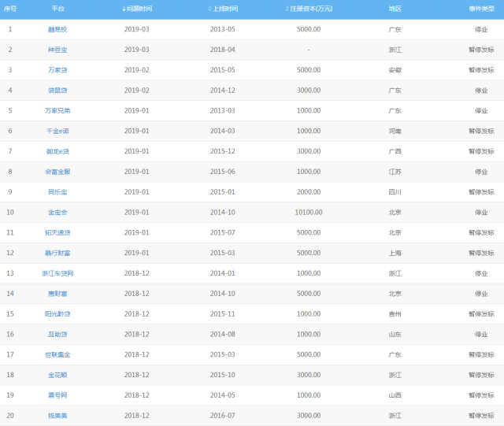Select the launch date 2014-08

[222, 334]
